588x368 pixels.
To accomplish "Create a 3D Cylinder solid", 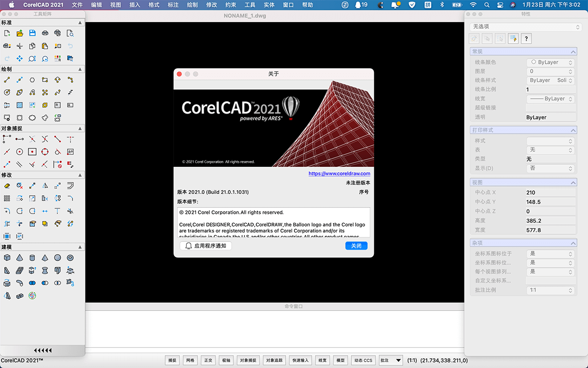I will point(32,258).
